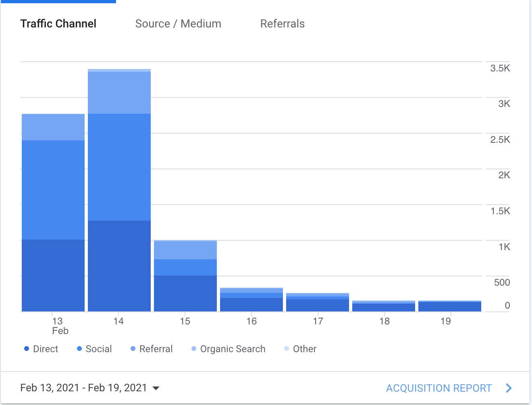
Task: Click the Organic Search legend dot
Action: pos(194,349)
